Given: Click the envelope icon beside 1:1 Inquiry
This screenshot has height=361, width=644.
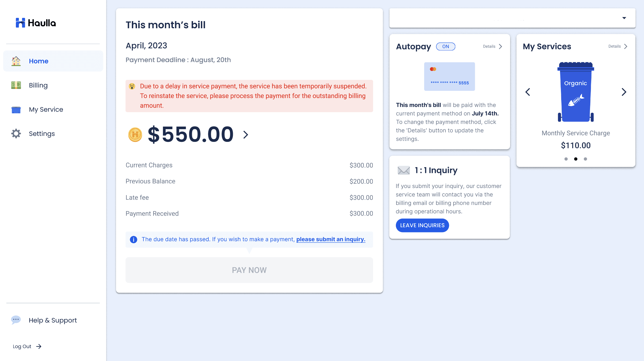Looking at the screenshot, I should coord(404,170).
